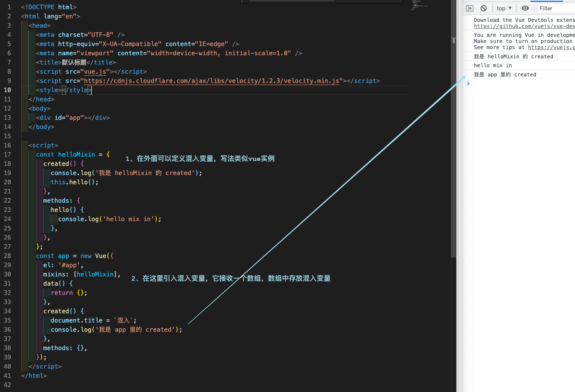Viewport: 575px width, 392px height.
Task: Focus the console Filter input field
Action: [555, 8]
